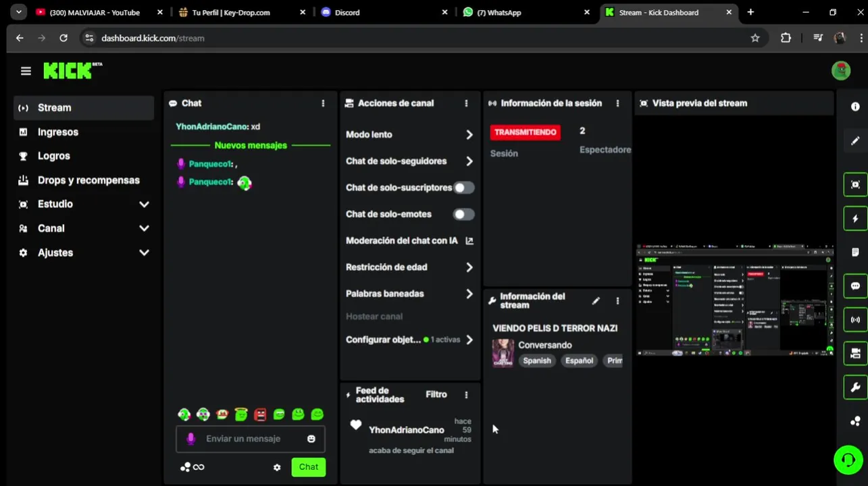Screen dimensions: 868x486
Task: Open the Información del stream three-dot menu
Action: (617, 301)
